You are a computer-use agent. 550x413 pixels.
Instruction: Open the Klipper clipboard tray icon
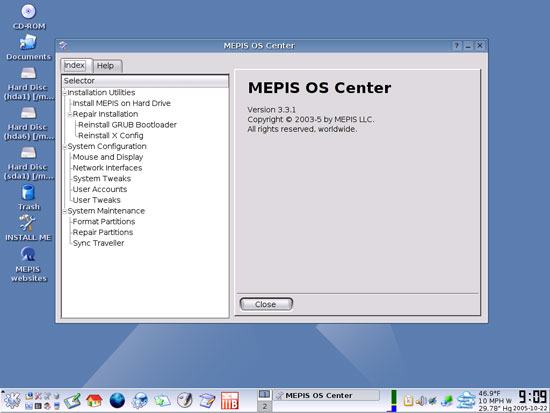point(408,400)
